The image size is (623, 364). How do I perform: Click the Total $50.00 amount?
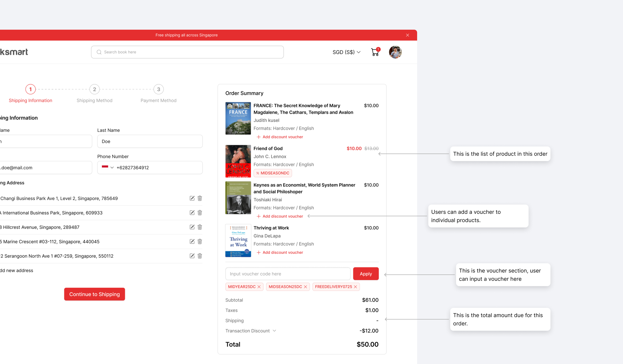coord(367,344)
